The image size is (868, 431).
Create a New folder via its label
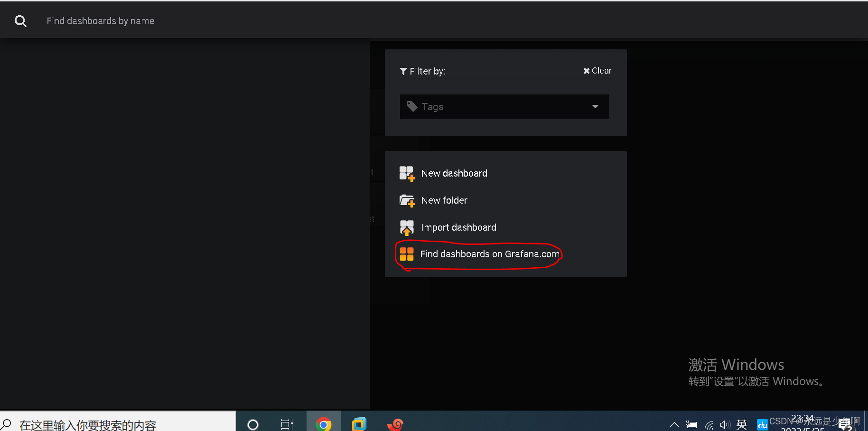click(444, 201)
